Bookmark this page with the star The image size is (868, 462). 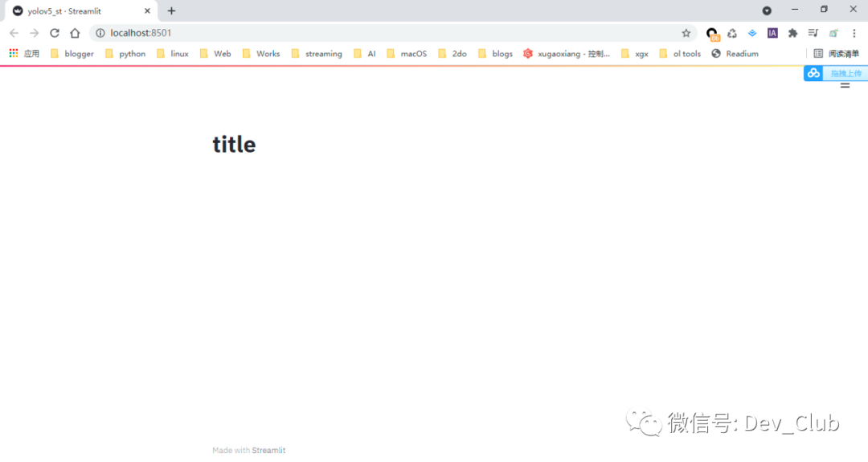(686, 33)
